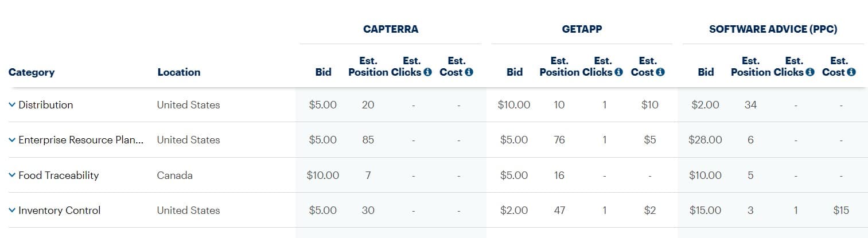Select the CAPTERRA group heading

[391, 29]
